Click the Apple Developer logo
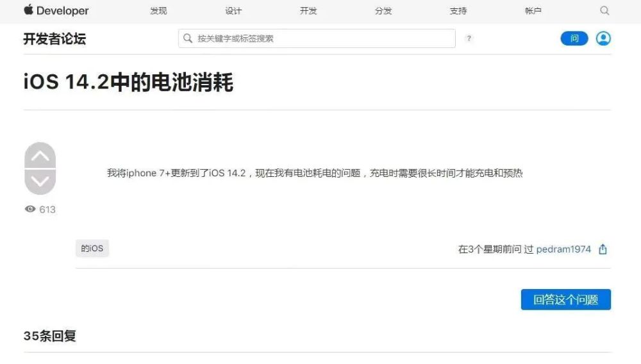The image size is (641, 364). (56, 10)
